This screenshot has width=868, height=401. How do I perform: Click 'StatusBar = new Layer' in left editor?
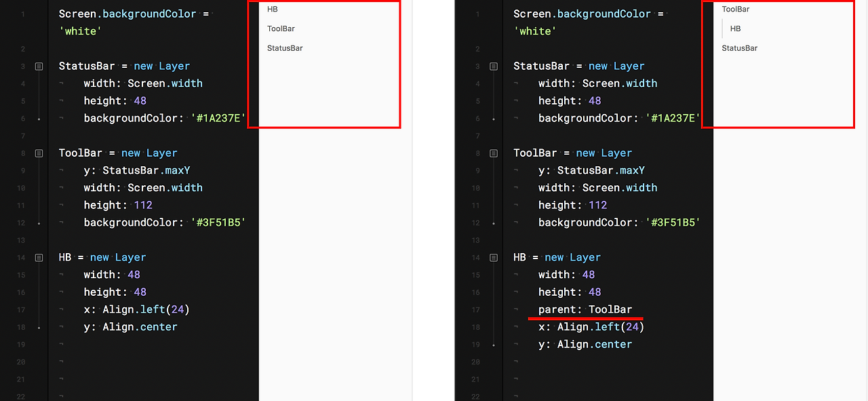pyautogui.click(x=124, y=66)
